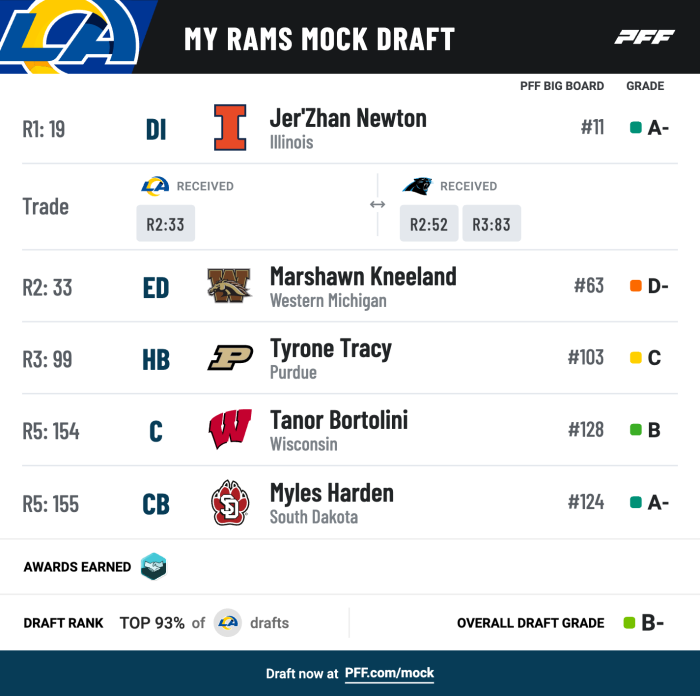Click the handshake award badge icon
Image resolution: width=700 pixels, height=696 pixels.
pos(153,567)
